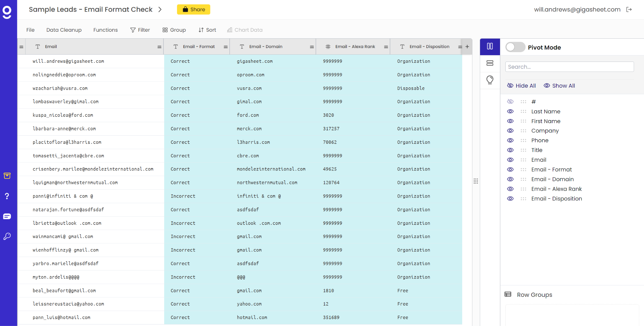The image size is (644, 326).
Task: Click the logout icon next to email
Action: [x=629, y=9]
